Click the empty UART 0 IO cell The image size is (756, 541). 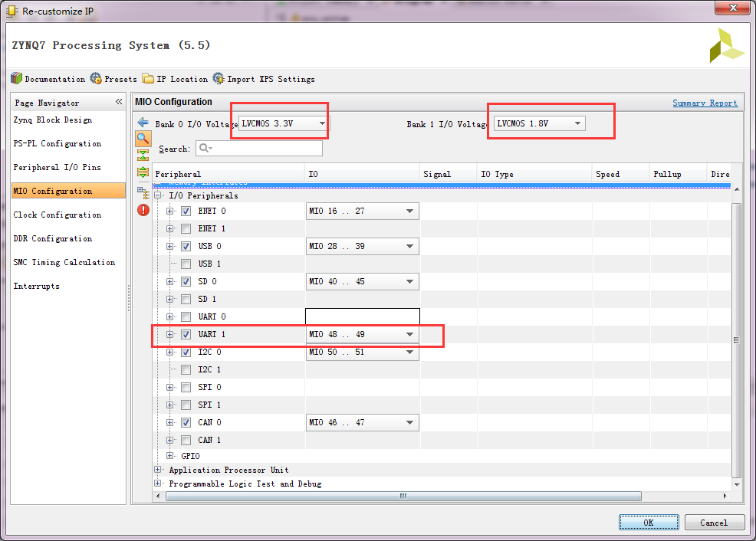[363, 316]
